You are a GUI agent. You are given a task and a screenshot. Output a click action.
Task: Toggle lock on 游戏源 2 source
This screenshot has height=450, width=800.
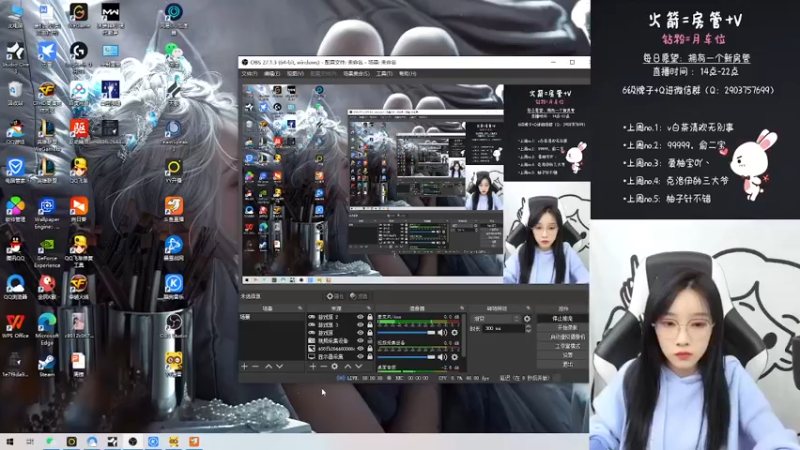[x=370, y=317]
